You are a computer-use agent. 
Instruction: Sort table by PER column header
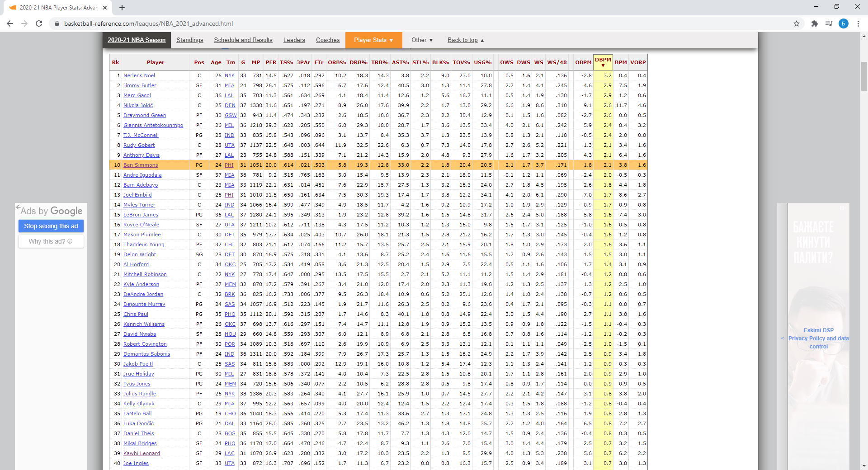271,62
